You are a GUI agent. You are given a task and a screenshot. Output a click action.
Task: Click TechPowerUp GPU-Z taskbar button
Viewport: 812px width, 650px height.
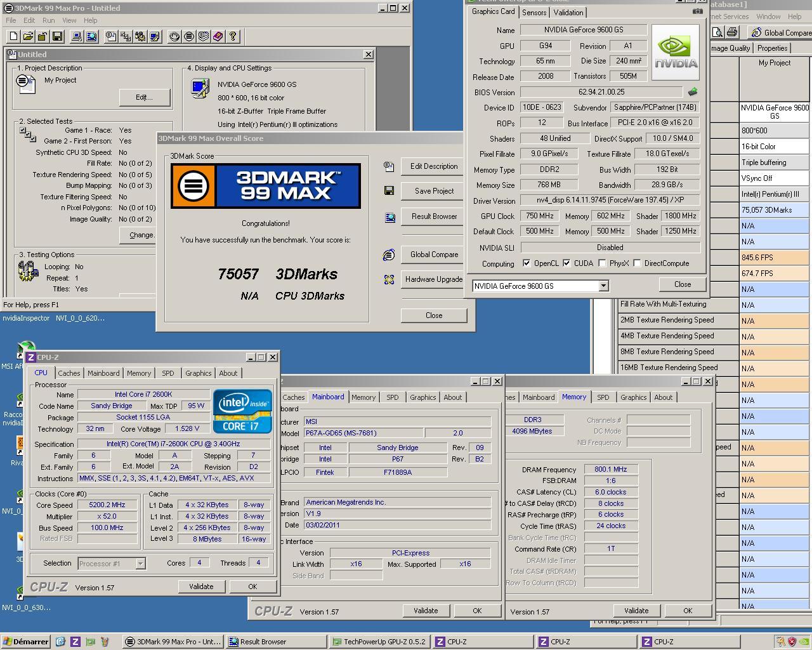pos(380,642)
